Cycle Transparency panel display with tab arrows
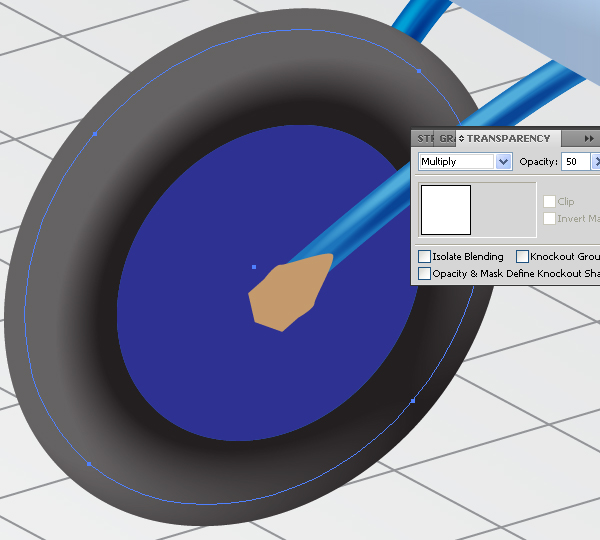This screenshot has height=540, width=600. tap(461, 139)
